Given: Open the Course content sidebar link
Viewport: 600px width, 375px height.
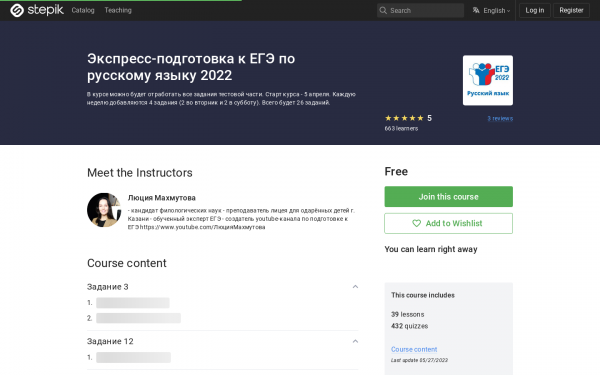Looking at the screenshot, I should coord(414,349).
